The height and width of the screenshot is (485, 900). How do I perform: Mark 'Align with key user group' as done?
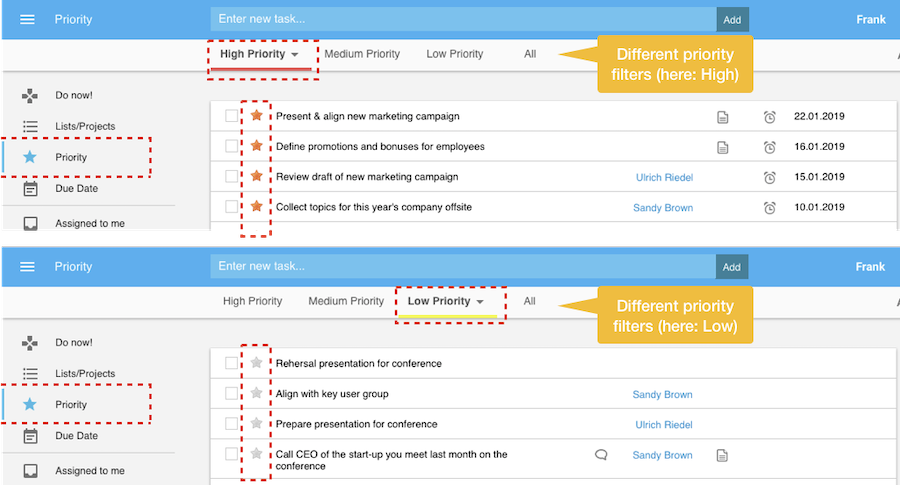[232, 394]
